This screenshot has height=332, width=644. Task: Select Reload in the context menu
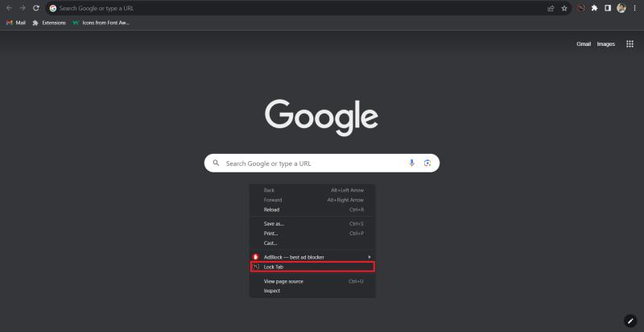tap(312, 210)
